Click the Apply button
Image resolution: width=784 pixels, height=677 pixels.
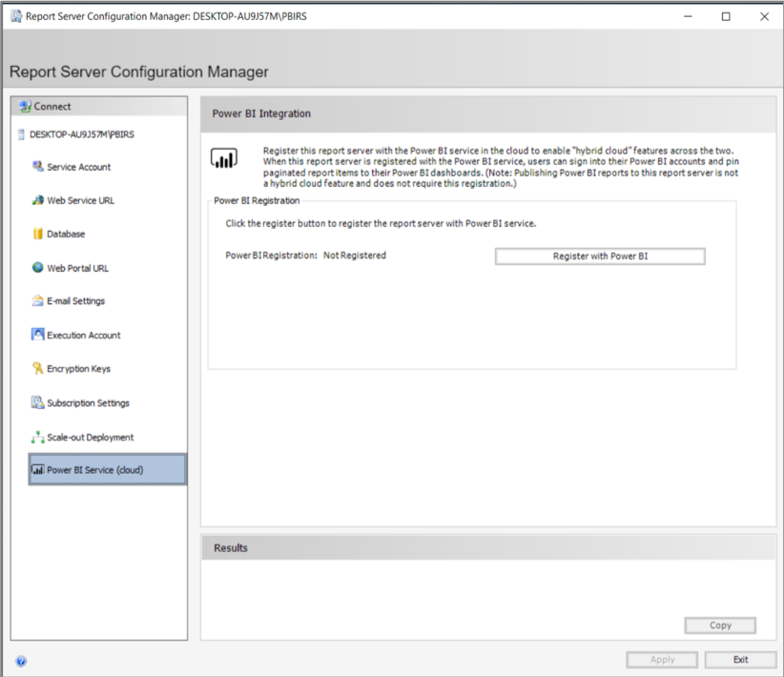(x=662, y=660)
